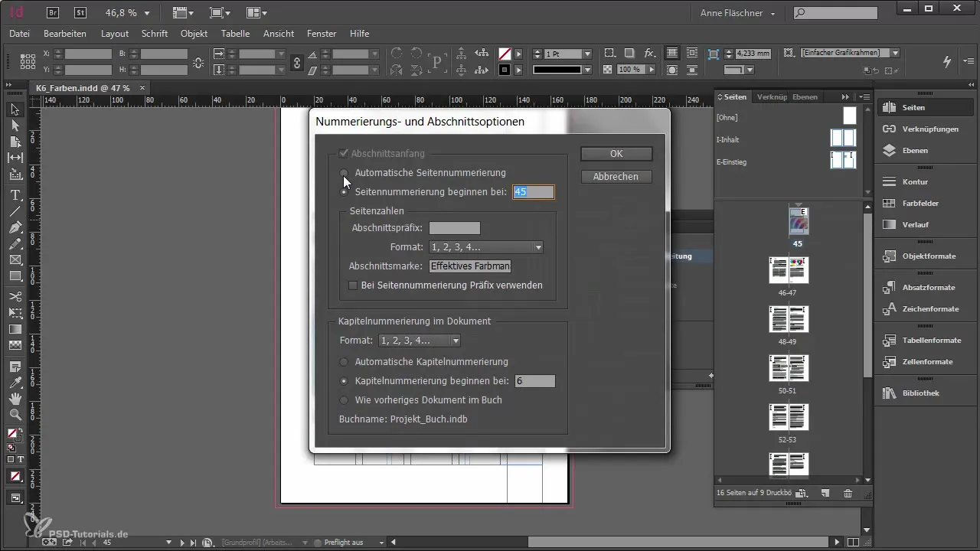The height and width of the screenshot is (551, 980).
Task: Select the Page tool
Action: tap(15, 142)
